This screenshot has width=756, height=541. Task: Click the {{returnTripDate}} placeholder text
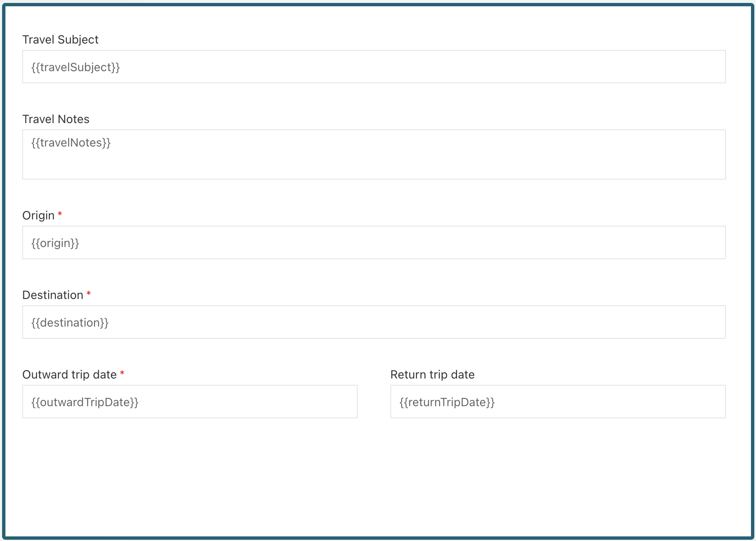pyautogui.click(x=447, y=402)
